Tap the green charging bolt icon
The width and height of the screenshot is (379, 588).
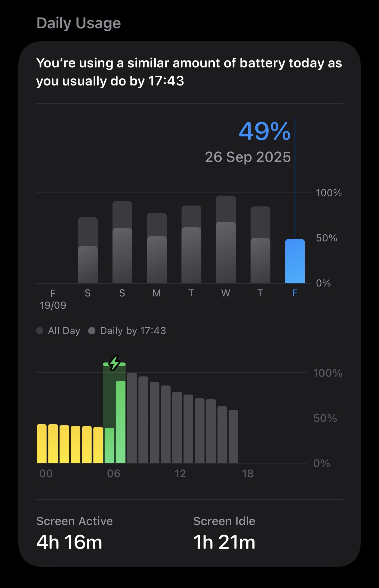coord(114,363)
